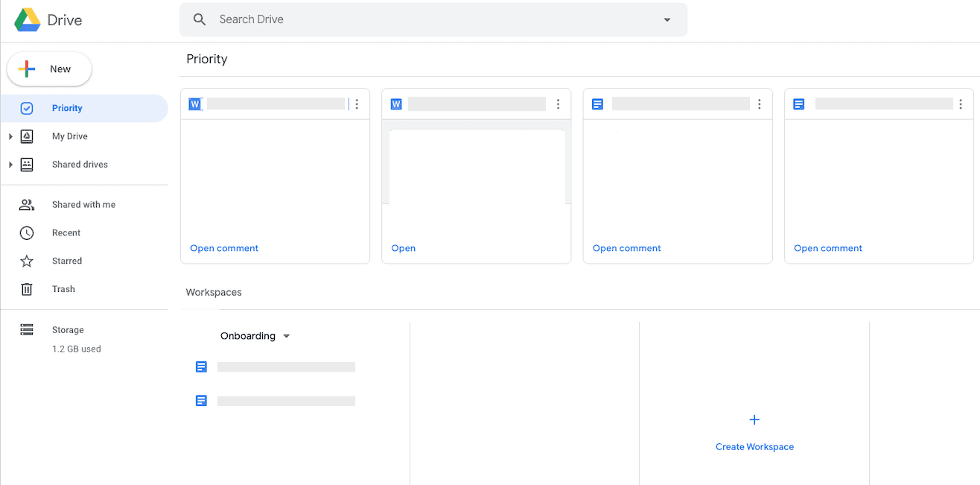Select Priority in the sidebar
Screen dimensions: 980x485
[x=84, y=108]
